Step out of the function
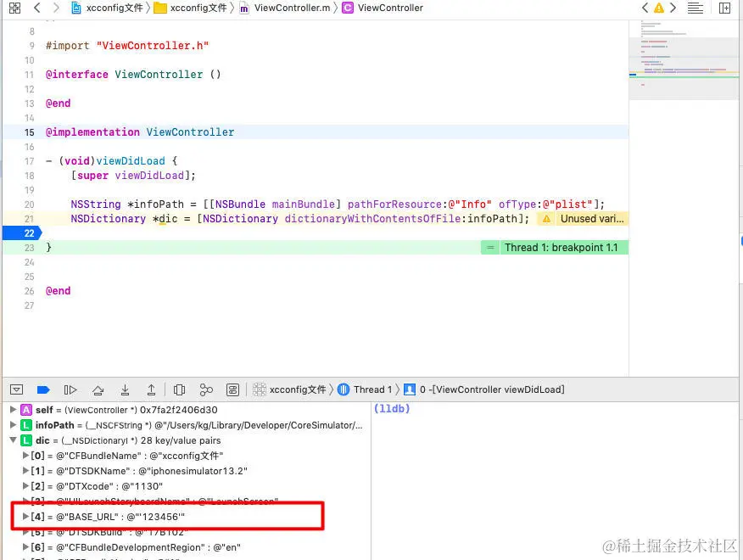 (x=151, y=389)
